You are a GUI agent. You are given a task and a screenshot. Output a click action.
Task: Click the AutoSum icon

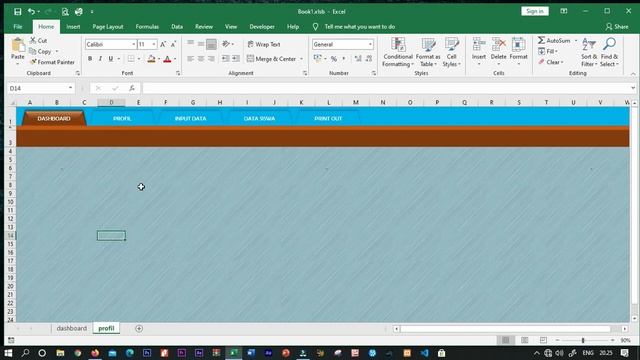541,40
